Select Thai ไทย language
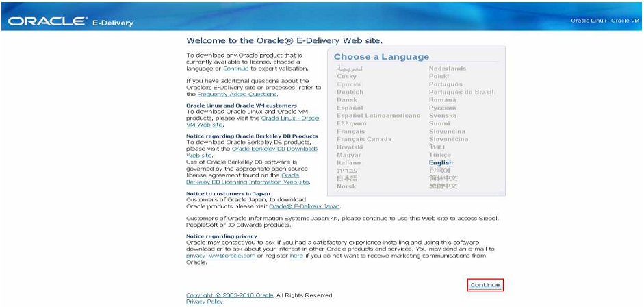 pyautogui.click(x=437, y=147)
